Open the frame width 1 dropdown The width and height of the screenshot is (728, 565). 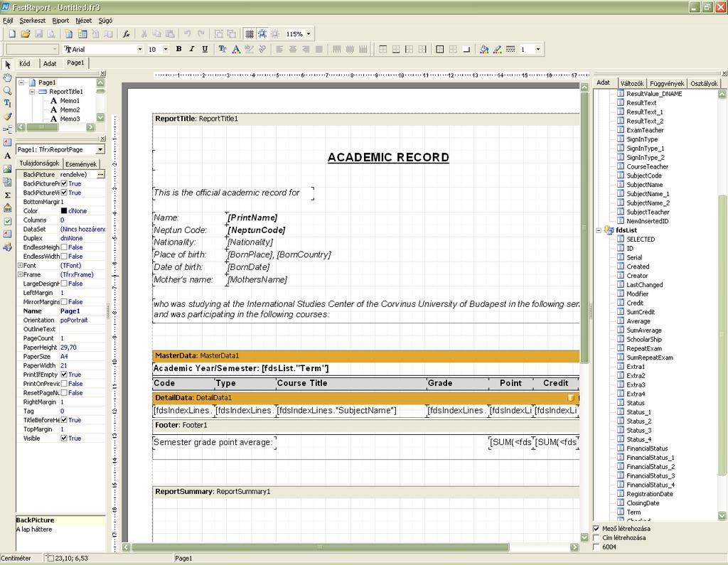[x=538, y=49]
